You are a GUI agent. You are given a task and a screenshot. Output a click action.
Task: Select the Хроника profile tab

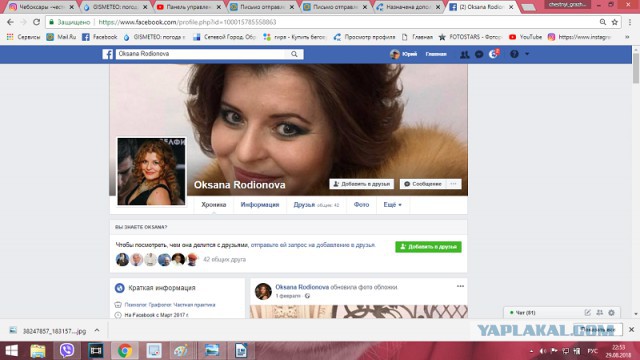point(213,204)
